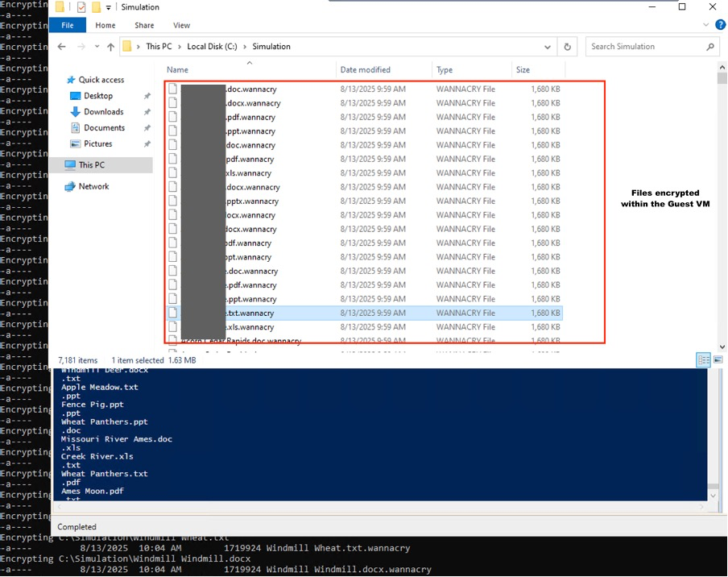This screenshot has width=728, height=577.
Task: Switch to large thumbnails view icon
Action: pos(718,359)
